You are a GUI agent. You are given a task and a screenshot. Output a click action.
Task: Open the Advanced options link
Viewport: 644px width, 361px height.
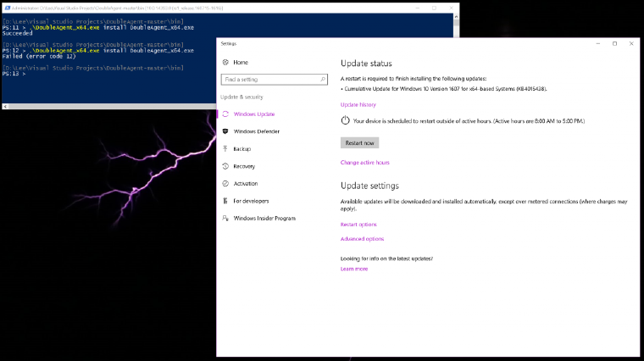click(362, 239)
